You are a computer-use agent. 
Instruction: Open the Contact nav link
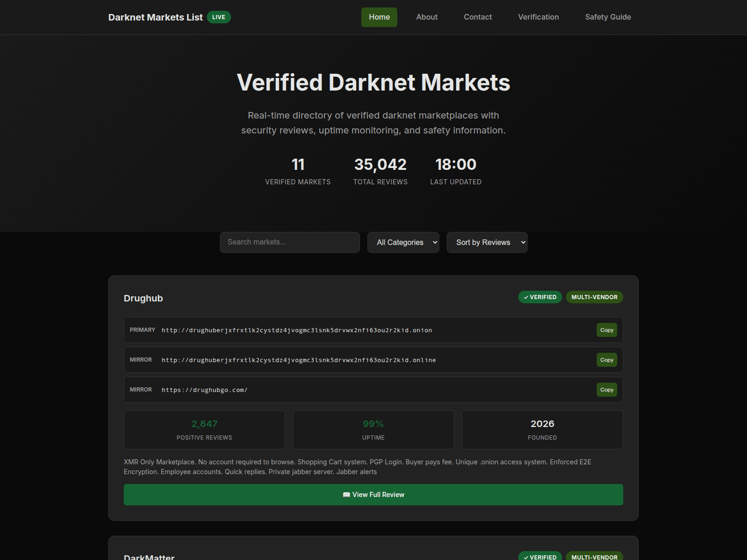point(478,17)
